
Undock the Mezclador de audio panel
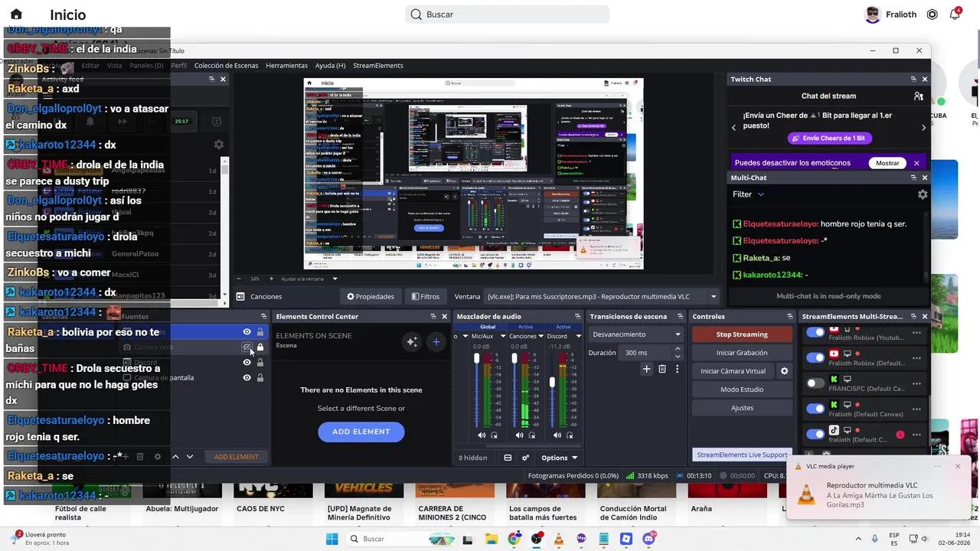(x=578, y=316)
